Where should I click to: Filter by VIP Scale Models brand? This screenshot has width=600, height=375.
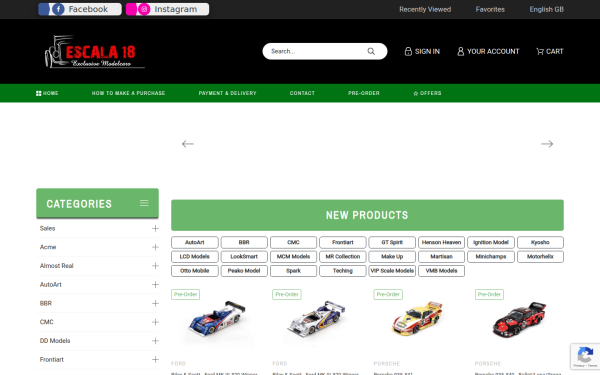392,271
